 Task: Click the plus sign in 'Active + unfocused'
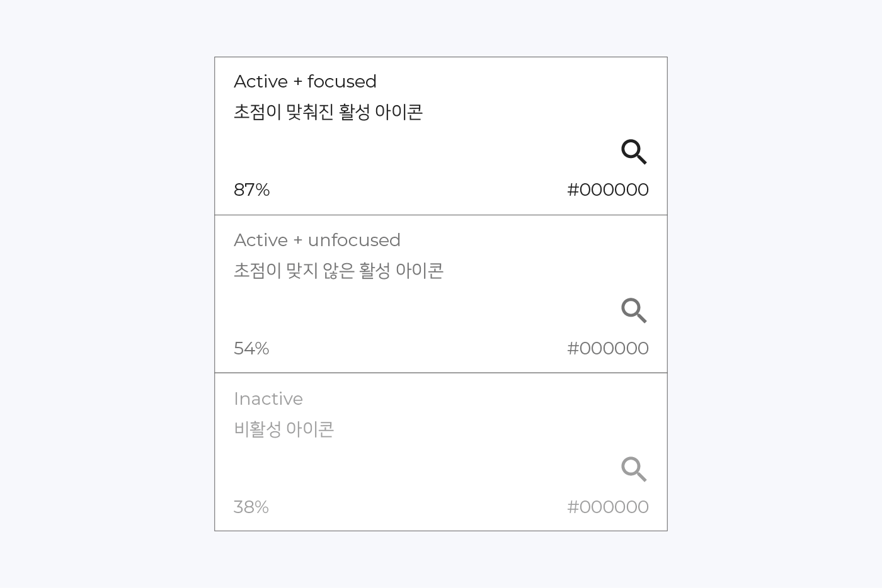298,240
